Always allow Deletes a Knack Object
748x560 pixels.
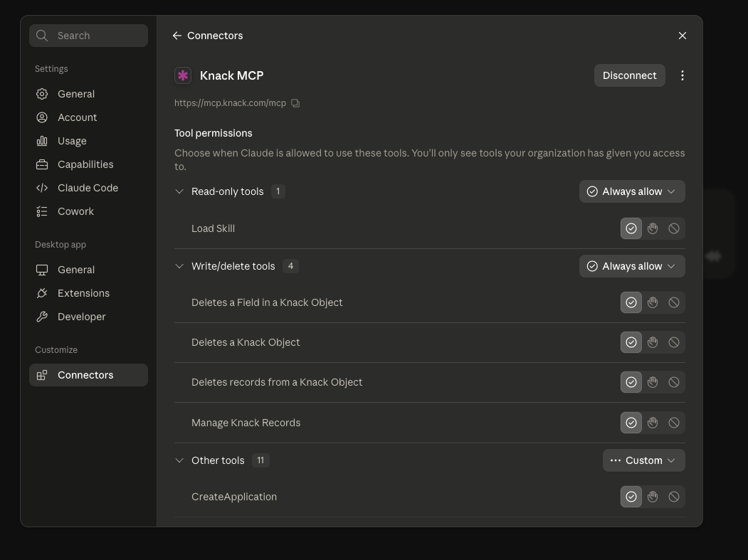click(631, 342)
